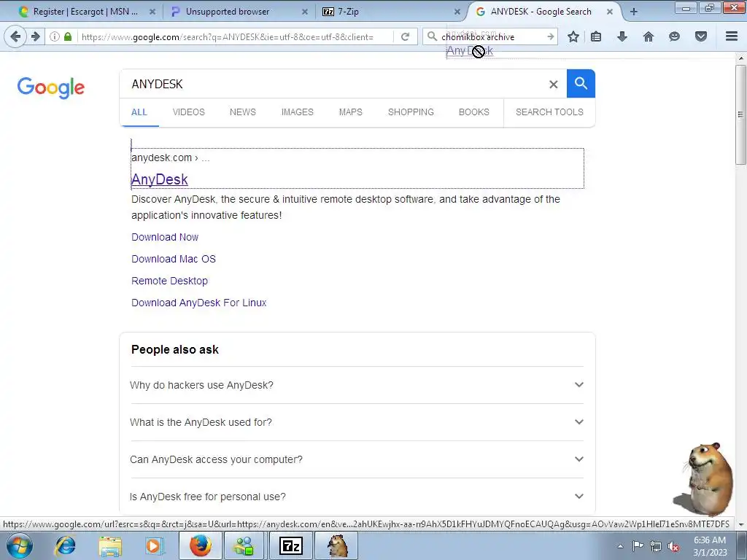Viewport: 747px width, 560px height.
Task: Open the downloads arrow panel
Action: [622, 36]
